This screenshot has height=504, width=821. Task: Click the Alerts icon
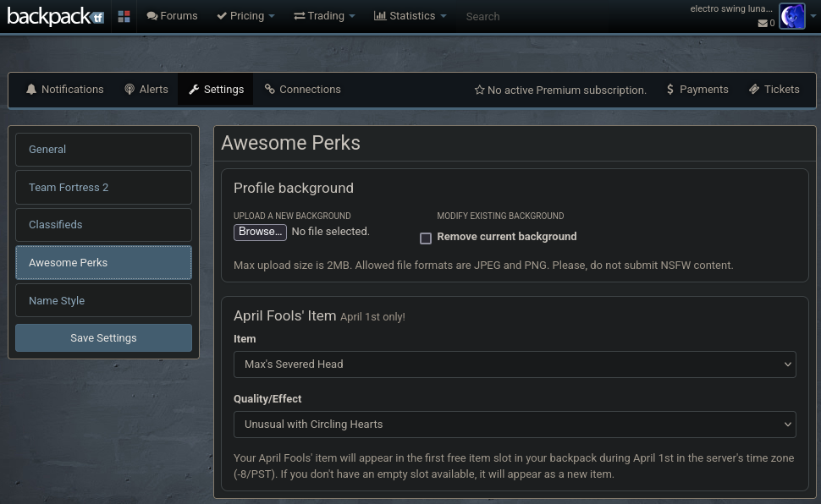[129, 90]
